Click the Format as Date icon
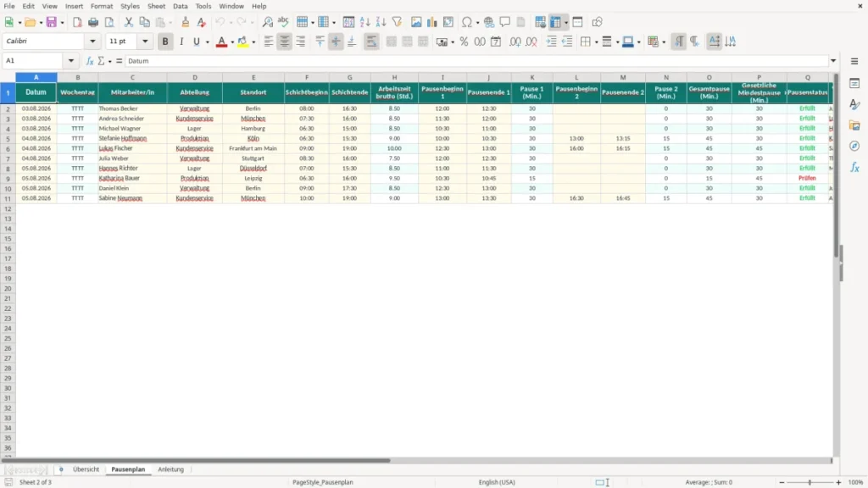The image size is (868, 488). point(496,42)
